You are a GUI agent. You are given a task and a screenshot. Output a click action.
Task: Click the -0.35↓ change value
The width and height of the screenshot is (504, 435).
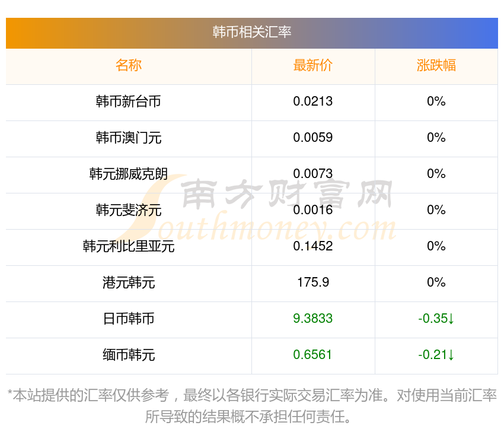click(x=436, y=319)
